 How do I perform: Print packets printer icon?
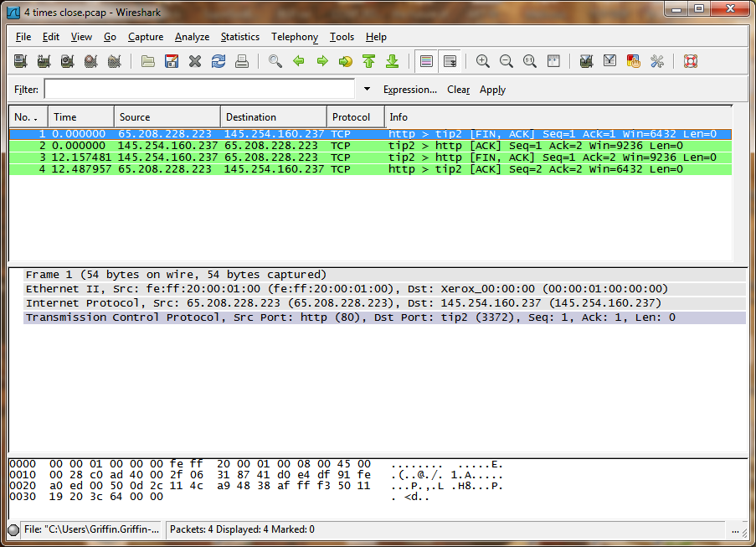[x=242, y=61]
